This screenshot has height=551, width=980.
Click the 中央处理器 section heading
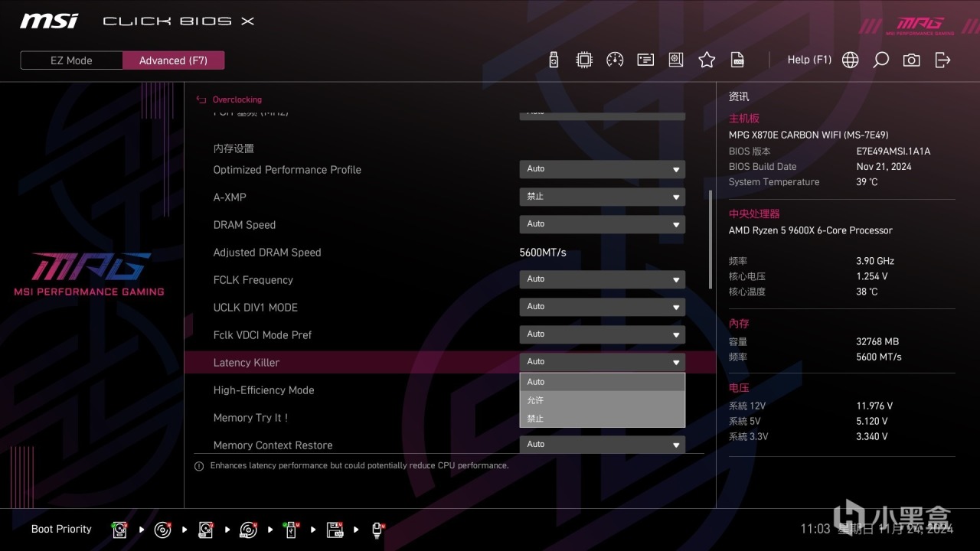(x=754, y=214)
